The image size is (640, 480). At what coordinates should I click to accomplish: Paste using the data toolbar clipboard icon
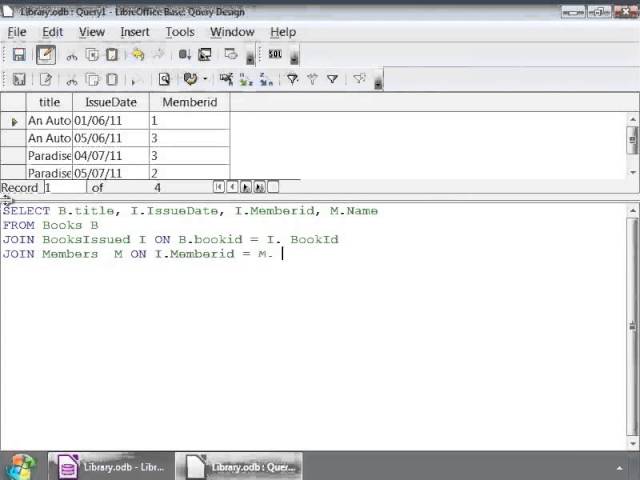click(x=112, y=79)
